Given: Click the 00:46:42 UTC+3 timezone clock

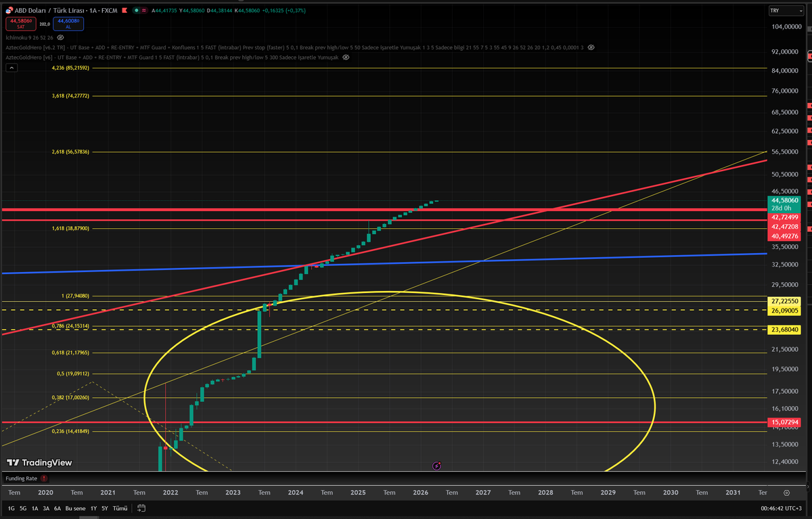Looking at the screenshot, I should pos(781,508).
